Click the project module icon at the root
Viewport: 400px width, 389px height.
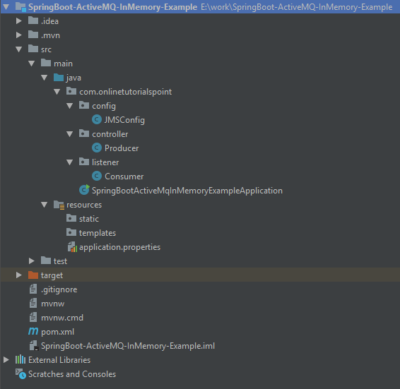point(21,7)
